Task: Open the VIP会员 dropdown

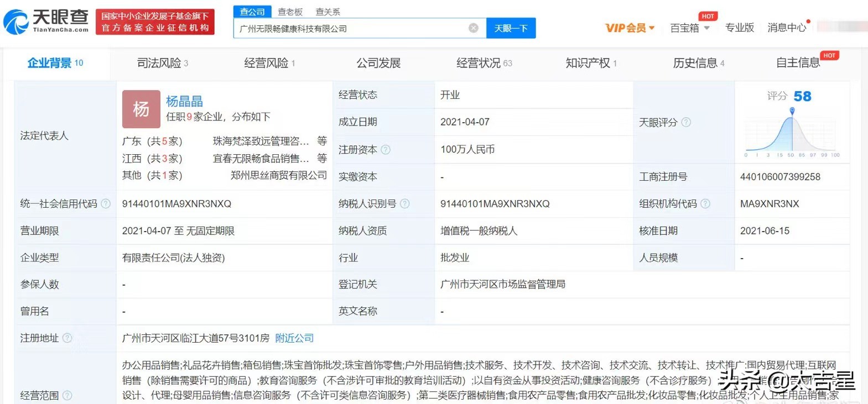Action: (x=630, y=28)
